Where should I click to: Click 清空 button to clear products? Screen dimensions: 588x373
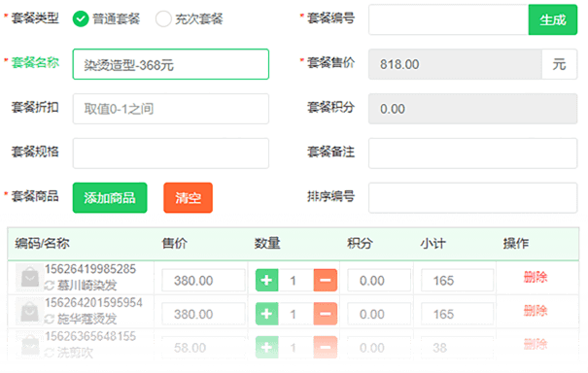(188, 197)
